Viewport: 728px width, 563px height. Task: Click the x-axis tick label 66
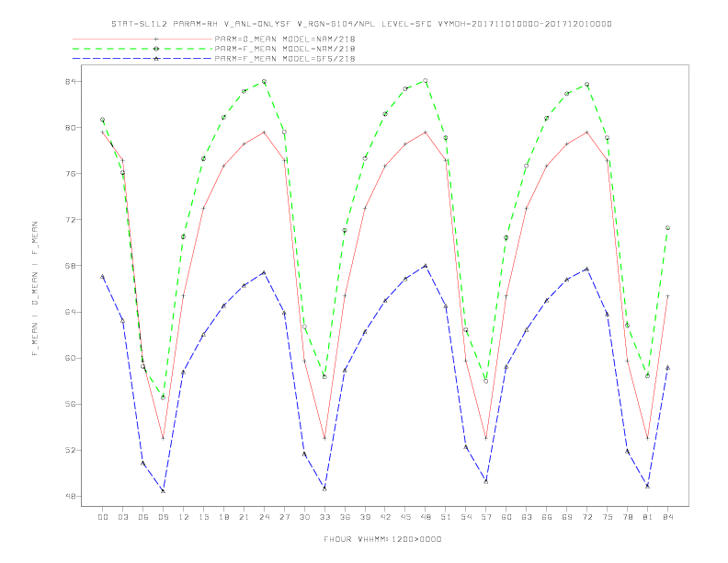coord(547,517)
